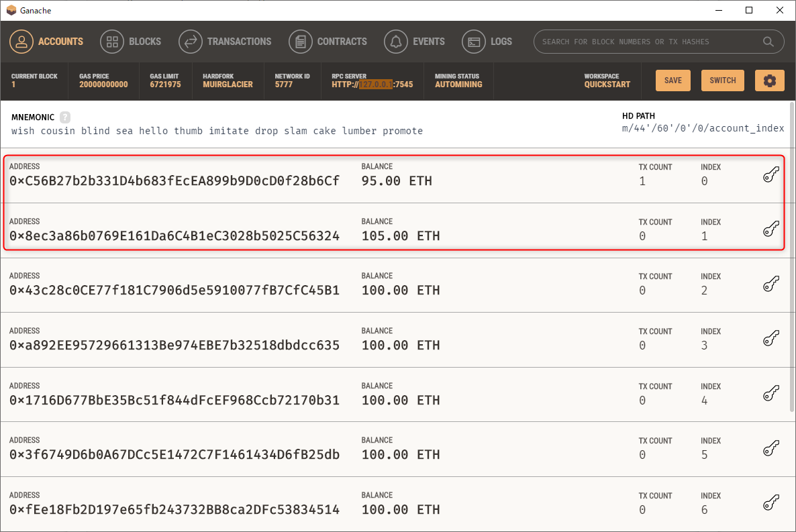The height and width of the screenshot is (532, 796).
Task: Click the mnemonic help question mark
Action: coord(65,117)
